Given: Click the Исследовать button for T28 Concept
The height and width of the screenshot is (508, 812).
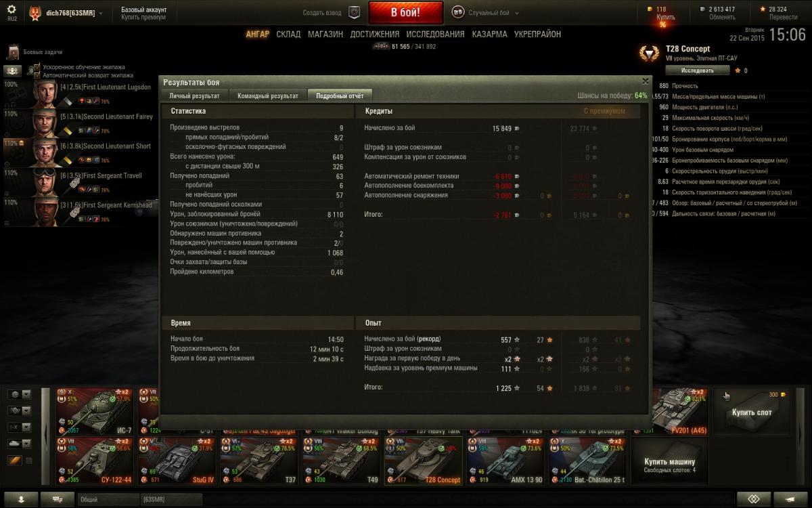Looking at the screenshot, I should click(x=697, y=70).
